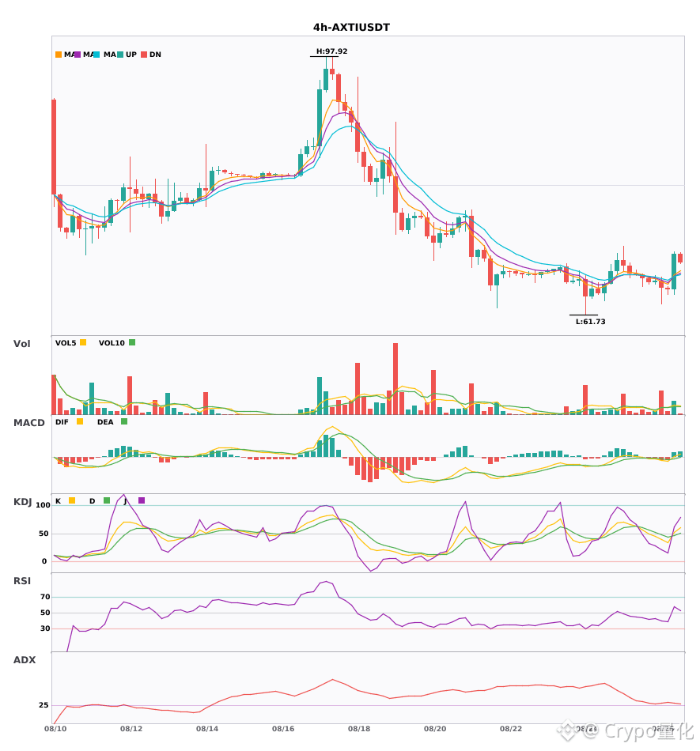700x751 pixels.
Task: Click the RSI axis value 30
Action: [x=45, y=628]
